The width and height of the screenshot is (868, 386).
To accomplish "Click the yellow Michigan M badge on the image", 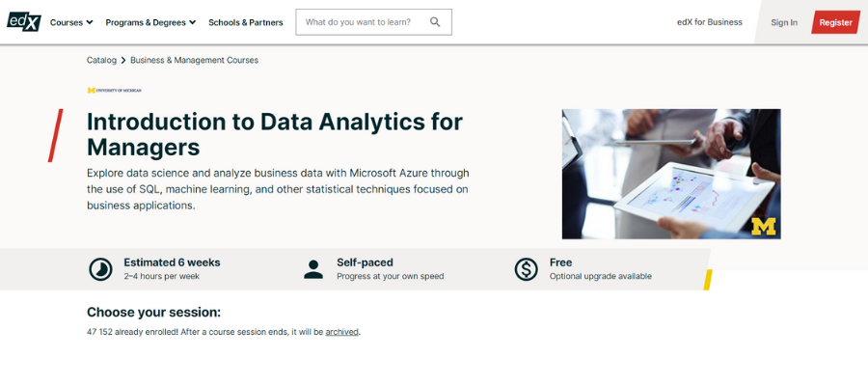I will 764,226.
